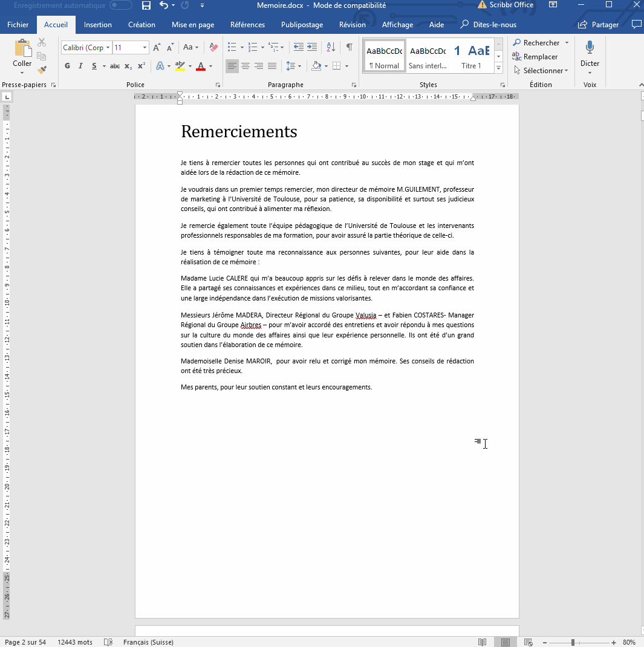
Task: Toggle bold with the G button
Action: point(67,66)
